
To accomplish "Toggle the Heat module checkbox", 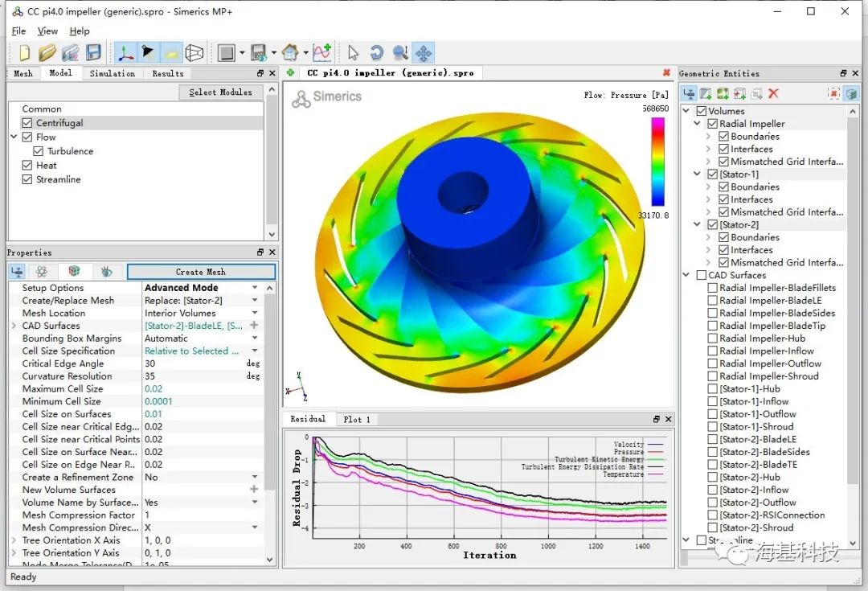I will coord(27,165).
